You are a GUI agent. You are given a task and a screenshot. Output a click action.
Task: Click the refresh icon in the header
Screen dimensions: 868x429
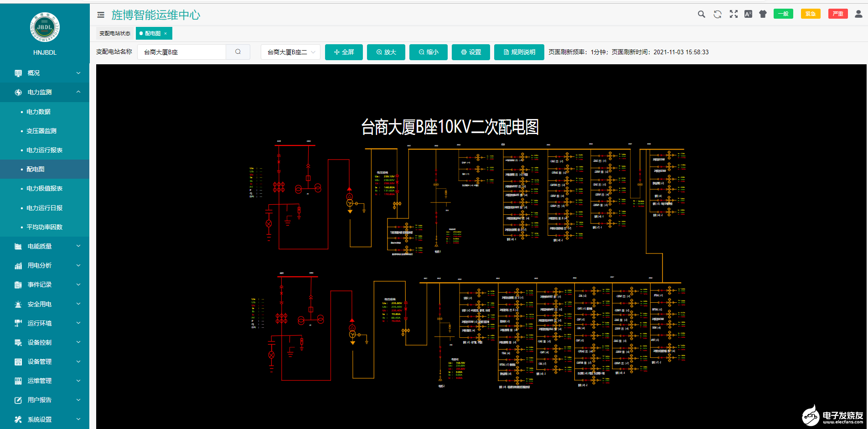(717, 14)
